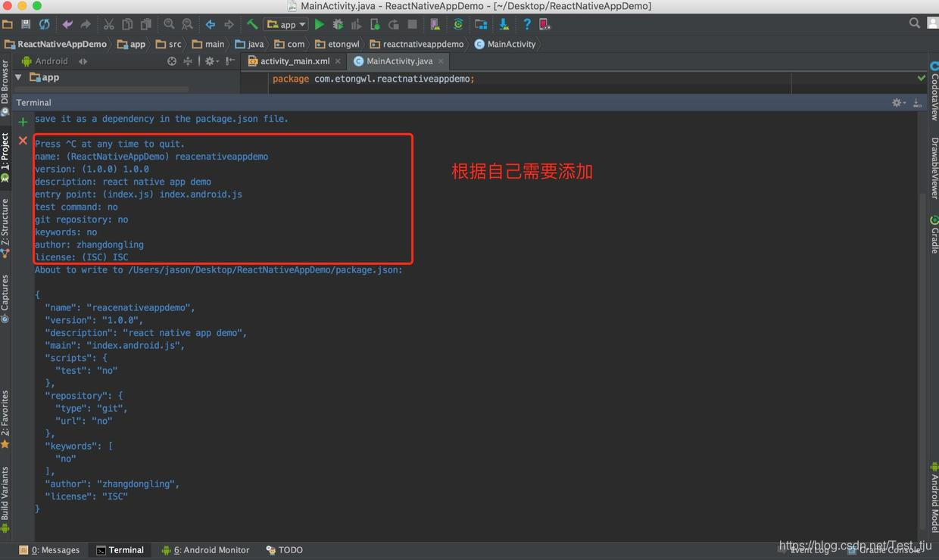
Task: Hide the Terminal panel with hide icon
Action: (x=917, y=102)
